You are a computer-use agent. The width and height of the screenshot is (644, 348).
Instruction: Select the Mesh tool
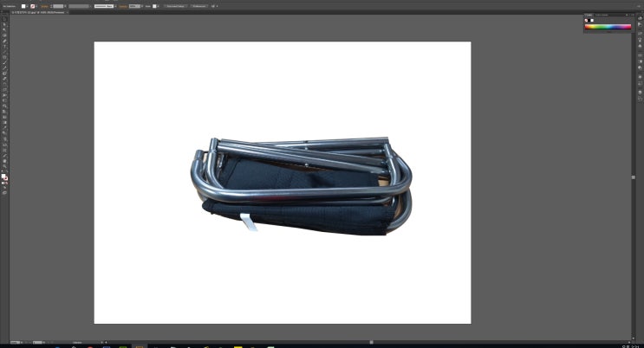click(x=4, y=117)
